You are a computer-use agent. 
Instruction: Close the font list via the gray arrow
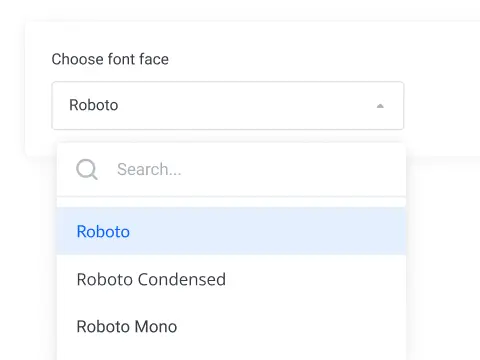(x=380, y=106)
